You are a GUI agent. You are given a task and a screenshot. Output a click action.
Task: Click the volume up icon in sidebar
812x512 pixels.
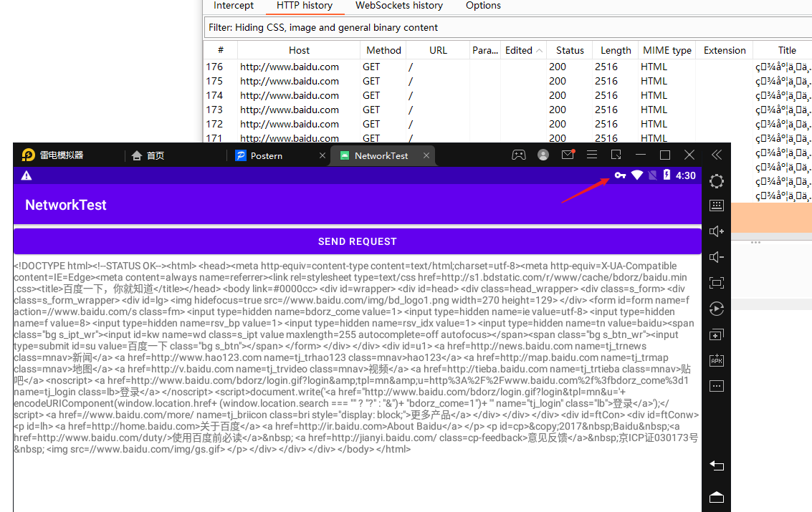[x=716, y=231]
